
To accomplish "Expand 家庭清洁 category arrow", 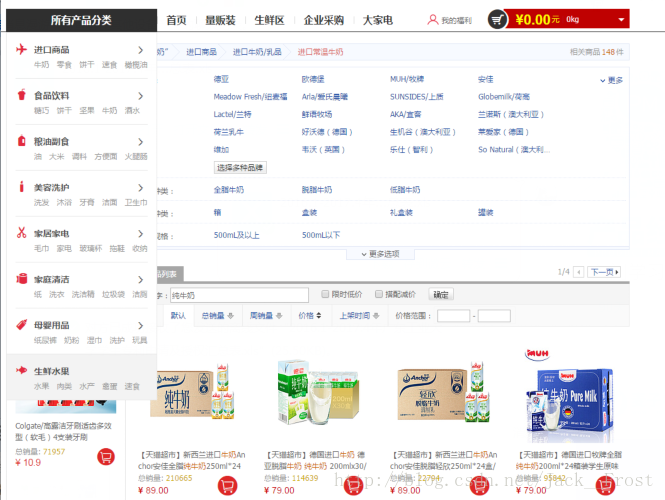I will [140, 279].
